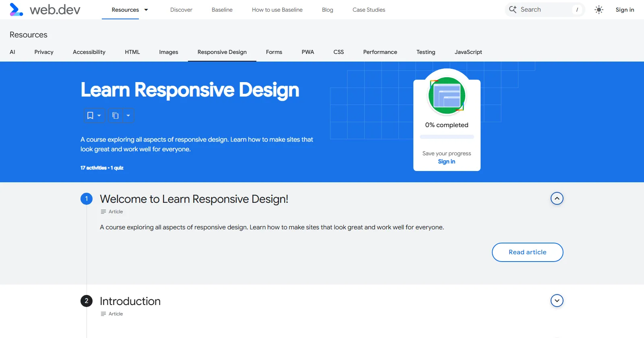Image resolution: width=644 pixels, height=338 pixels.
Task: Click the copy page icon
Action: point(116,115)
